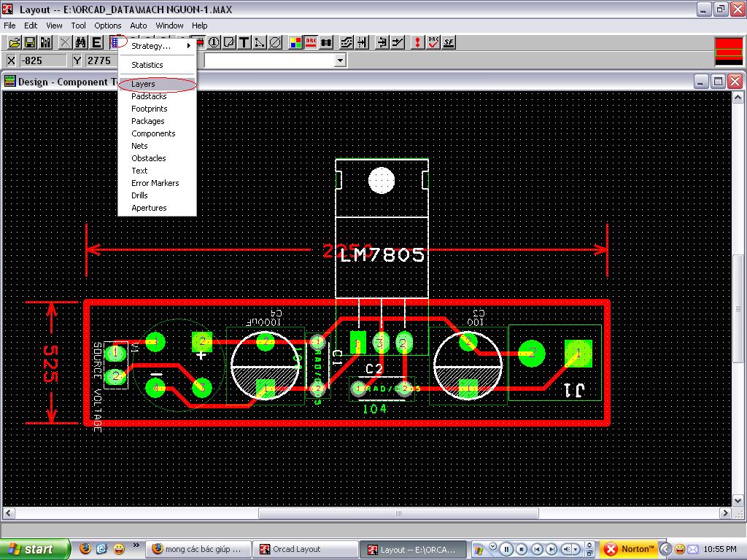Select the Text tool icon
Viewport: 747px width, 560px height.
(244, 43)
